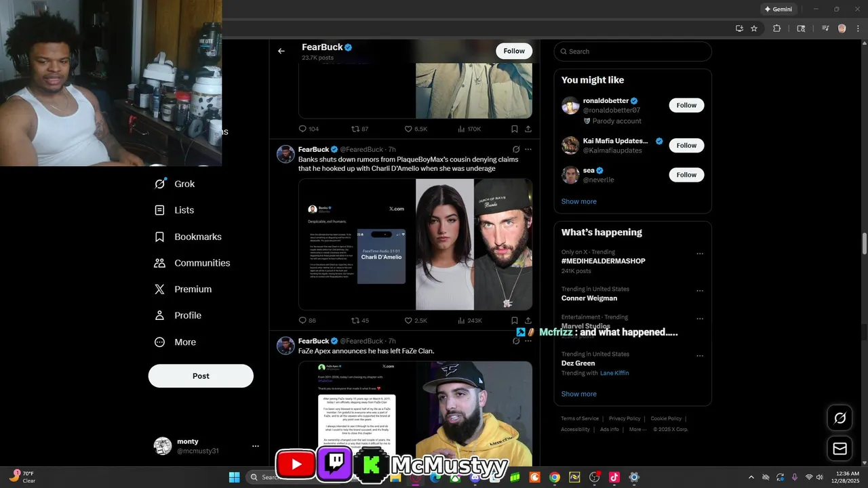
Task: Click the X Search input field
Action: pyautogui.click(x=633, y=52)
